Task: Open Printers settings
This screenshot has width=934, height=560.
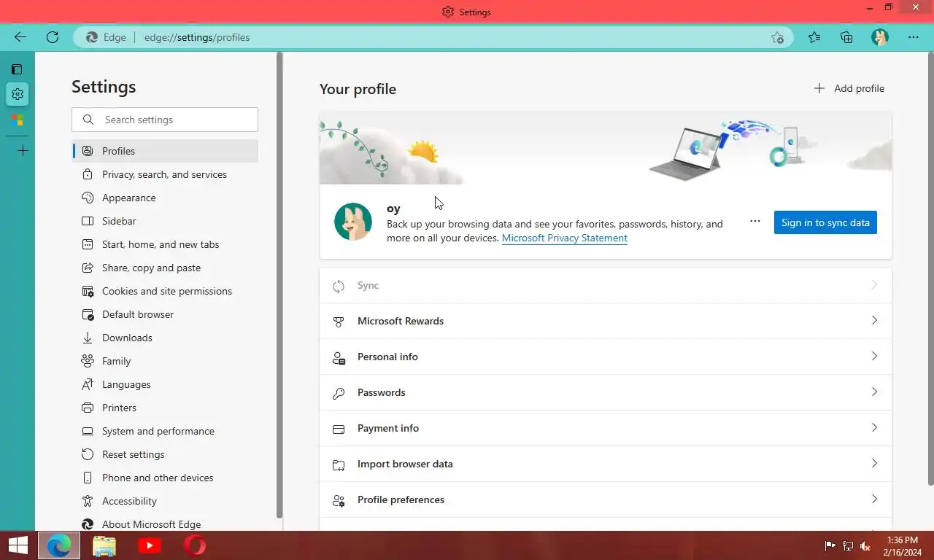Action: (x=165, y=408)
